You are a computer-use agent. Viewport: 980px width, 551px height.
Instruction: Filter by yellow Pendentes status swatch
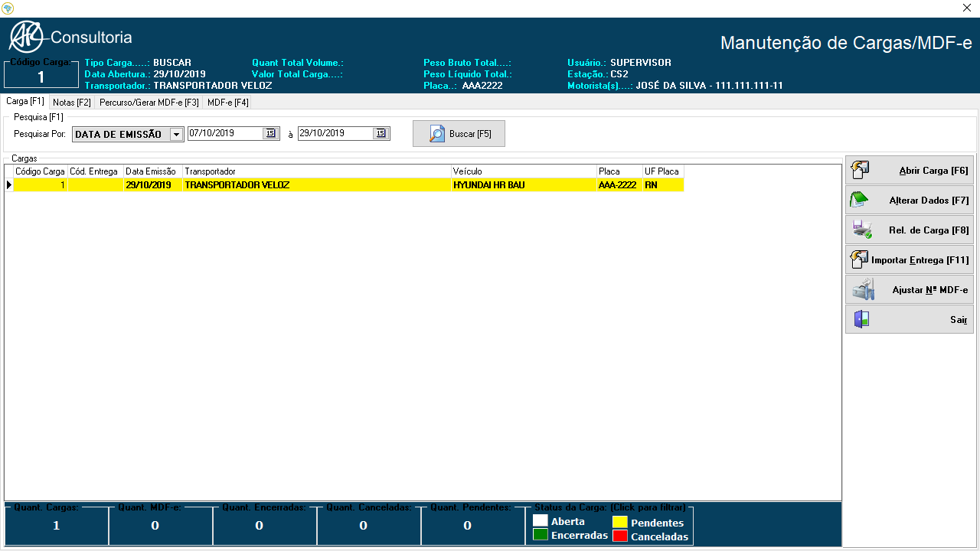tap(619, 523)
